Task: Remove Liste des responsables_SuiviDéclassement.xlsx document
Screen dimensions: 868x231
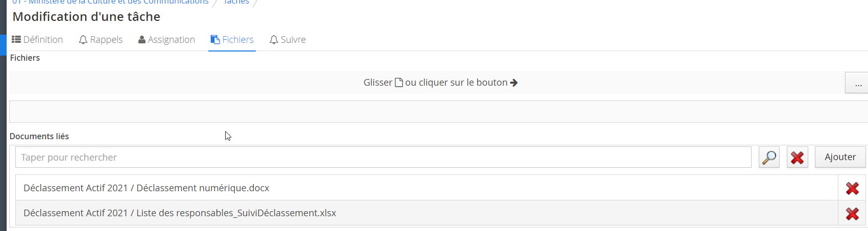Action: [x=852, y=214]
